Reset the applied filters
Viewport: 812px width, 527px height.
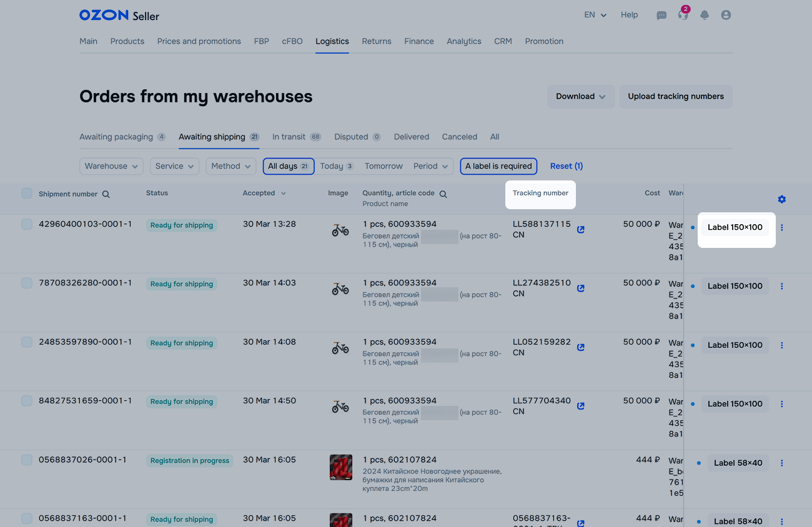coord(566,166)
